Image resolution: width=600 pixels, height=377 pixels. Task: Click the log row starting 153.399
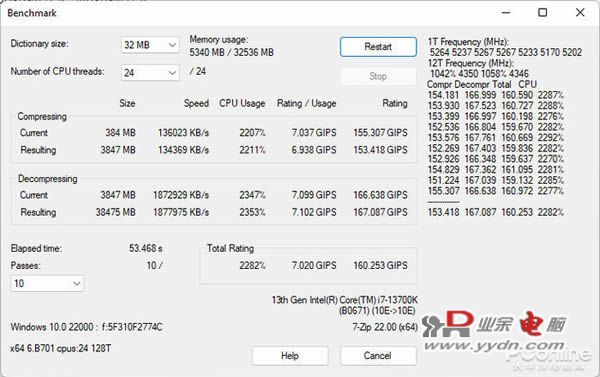point(496,116)
